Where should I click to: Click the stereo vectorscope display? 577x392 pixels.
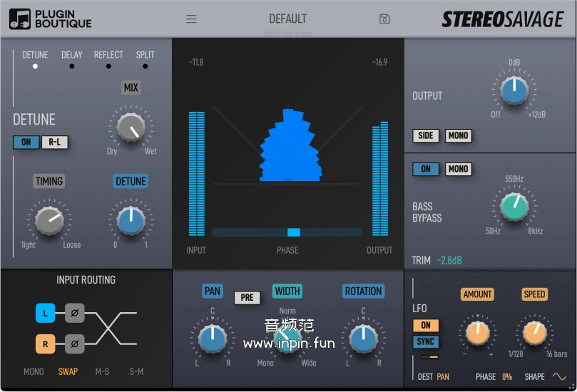tap(287, 144)
